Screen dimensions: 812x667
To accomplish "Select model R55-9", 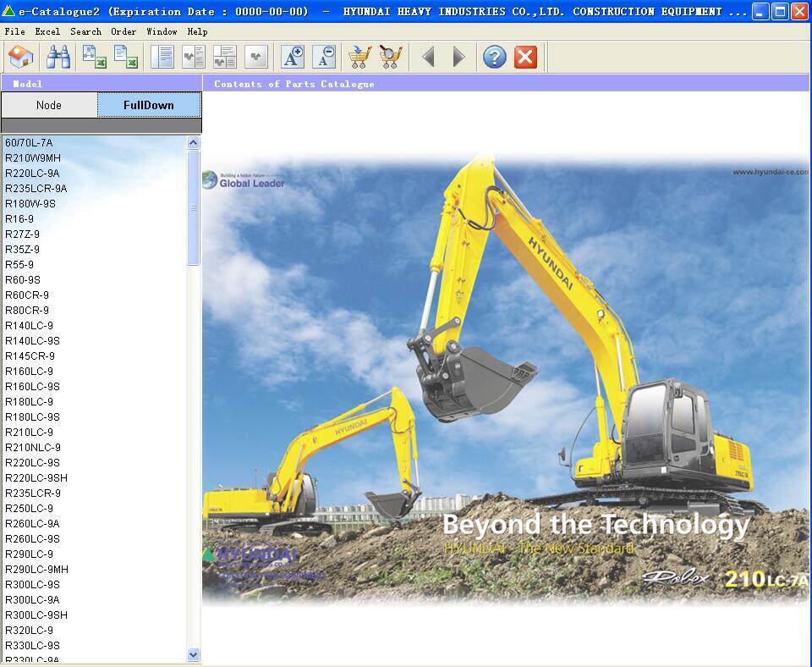I will coord(19,265).
